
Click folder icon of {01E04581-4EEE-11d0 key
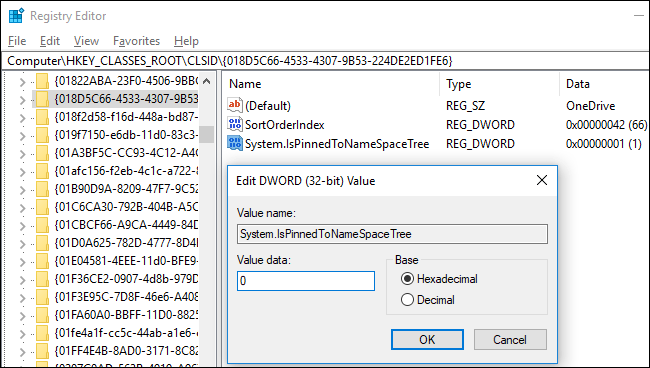coord(42,261)
